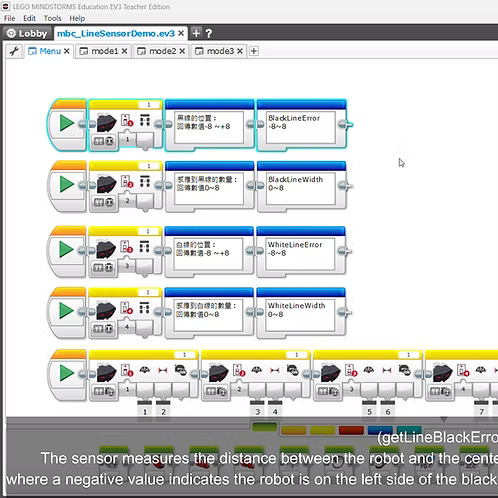Close the mode2 program tab
The height and width of the screenshot is (498, 498).
182,51
